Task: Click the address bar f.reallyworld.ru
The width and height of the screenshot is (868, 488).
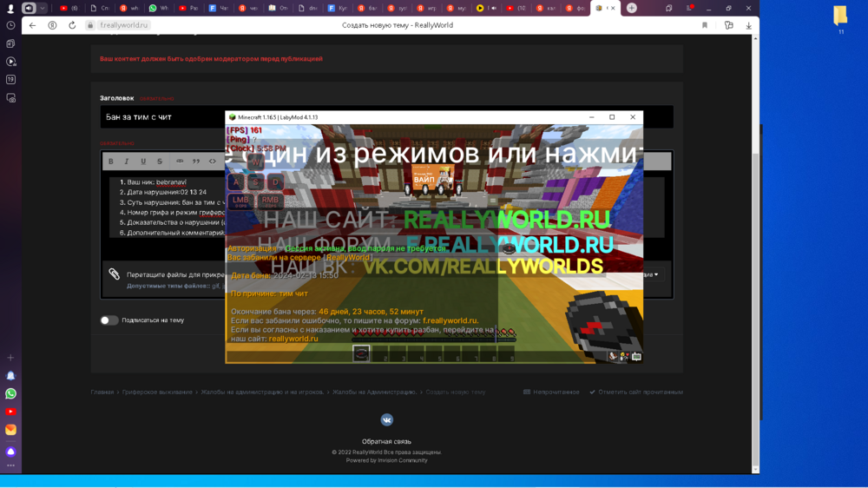Action: tap(124, 25)
